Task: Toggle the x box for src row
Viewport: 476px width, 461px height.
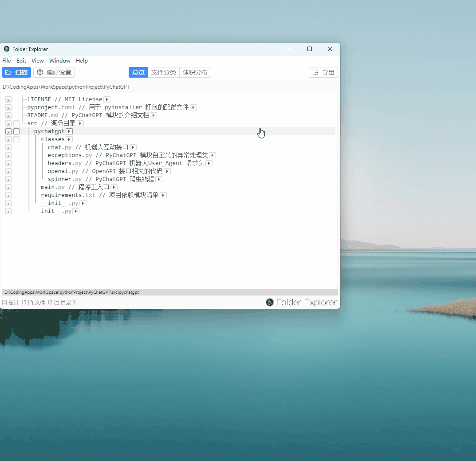Action: point(8,124)
